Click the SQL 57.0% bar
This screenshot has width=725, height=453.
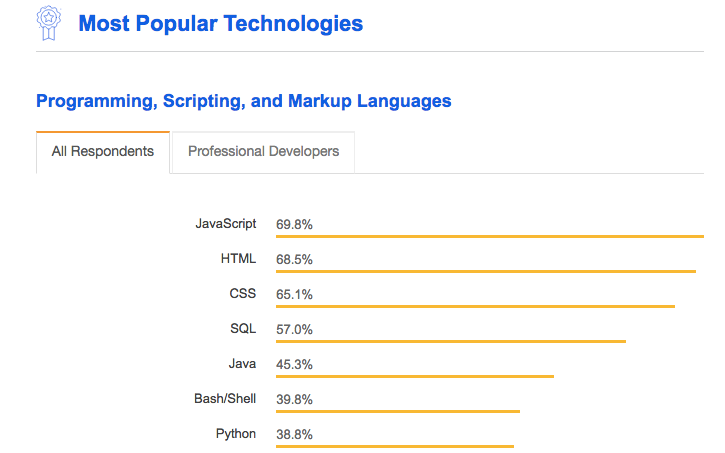(451, 341)
